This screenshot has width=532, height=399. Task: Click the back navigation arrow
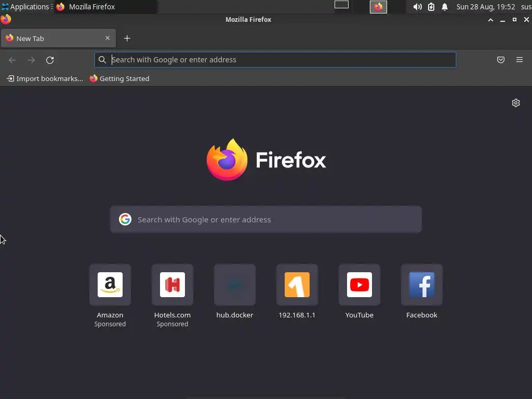click(12, 60)
